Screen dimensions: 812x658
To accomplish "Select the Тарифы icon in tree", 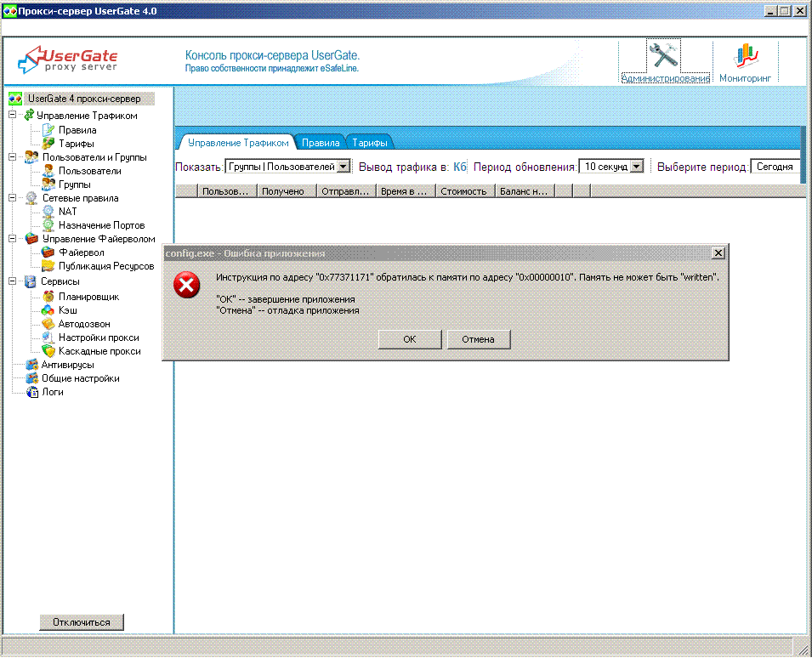I will 48,144.
